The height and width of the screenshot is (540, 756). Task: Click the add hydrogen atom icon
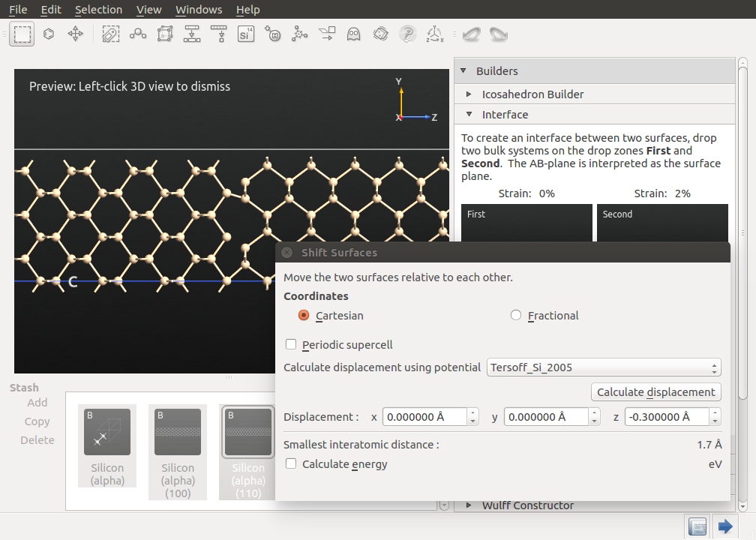273,34
